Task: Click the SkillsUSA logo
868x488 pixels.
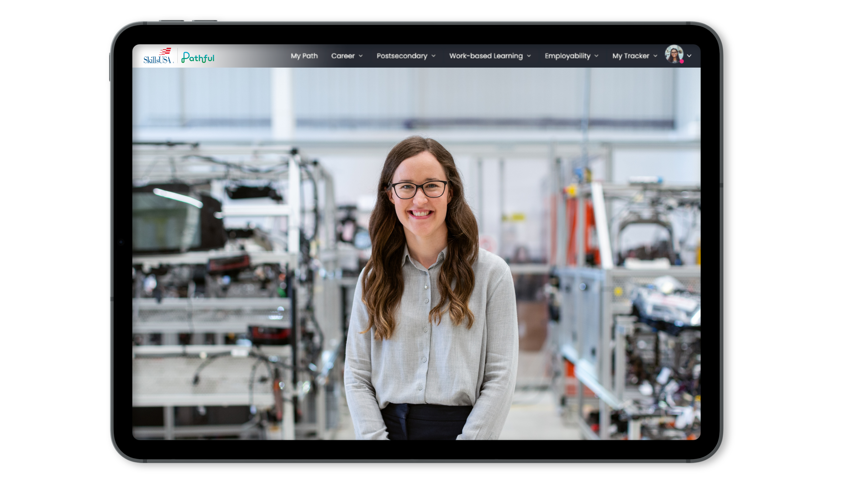Action: (158, 56)
